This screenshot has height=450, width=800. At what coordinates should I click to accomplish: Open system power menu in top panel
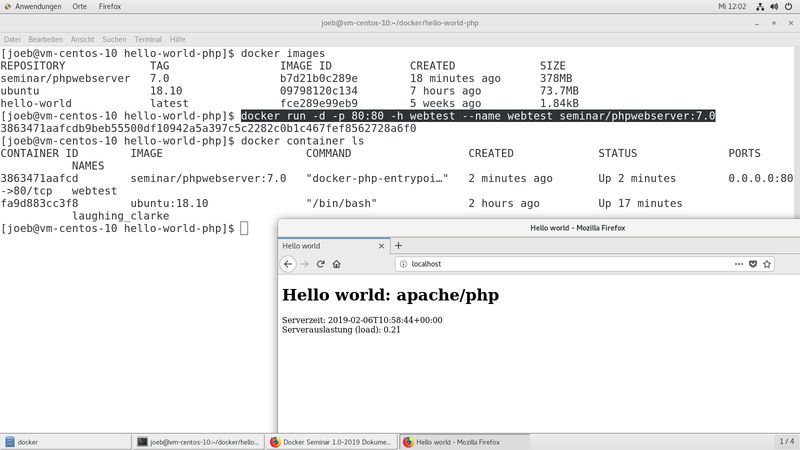coord(788,6)
